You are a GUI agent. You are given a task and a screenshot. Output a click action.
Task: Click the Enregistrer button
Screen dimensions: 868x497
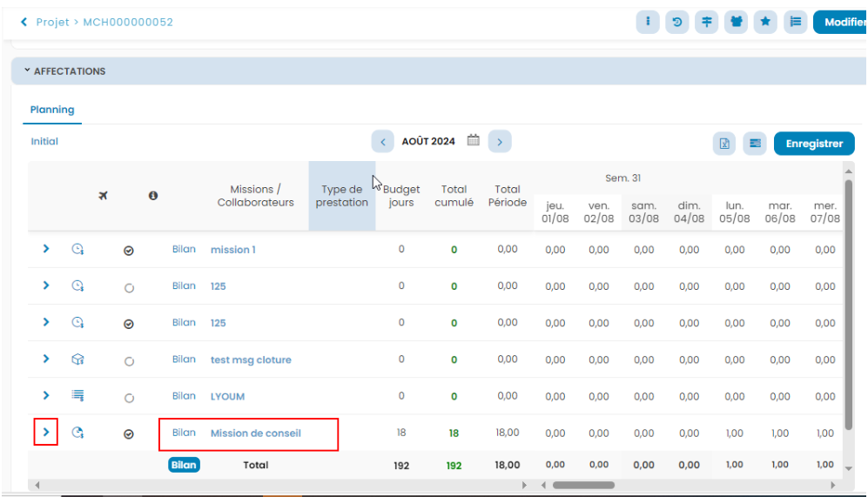[813, 144]
